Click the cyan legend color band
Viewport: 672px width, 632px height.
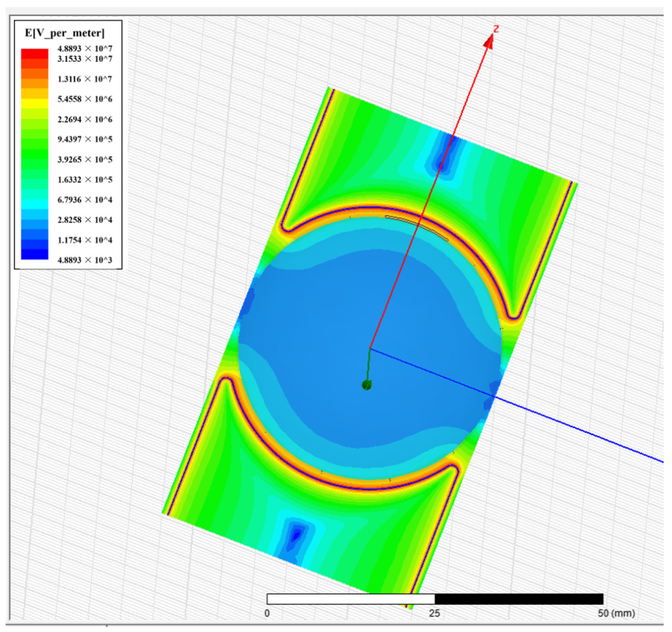point(32,196)
